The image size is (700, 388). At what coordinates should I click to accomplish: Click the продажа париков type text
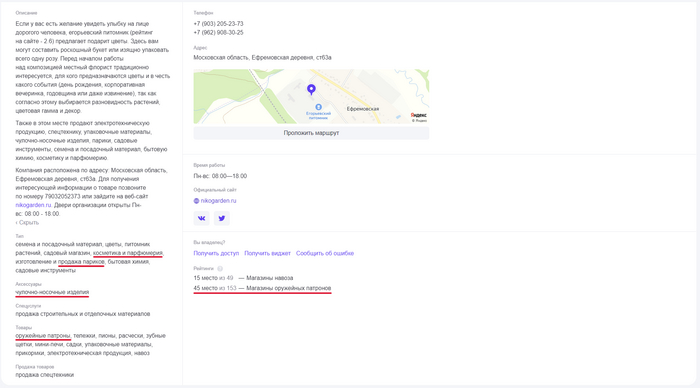pyautogui.click(x=81, y=262)
